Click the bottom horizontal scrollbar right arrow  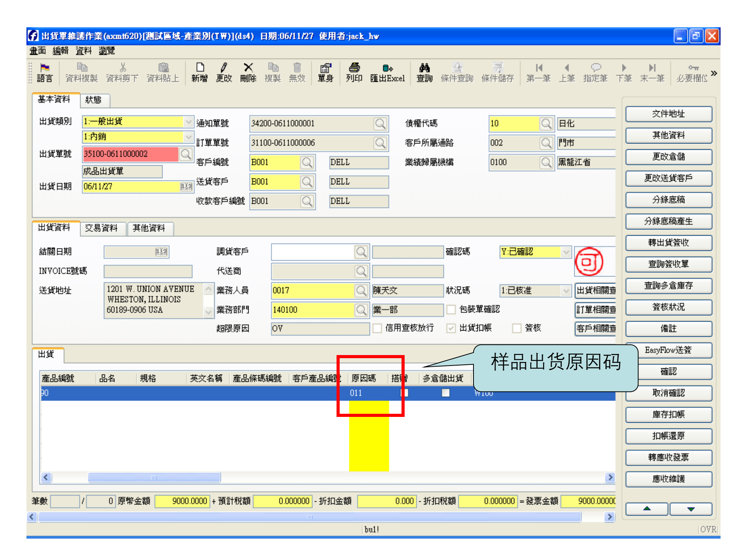click(x=609, y=517)
